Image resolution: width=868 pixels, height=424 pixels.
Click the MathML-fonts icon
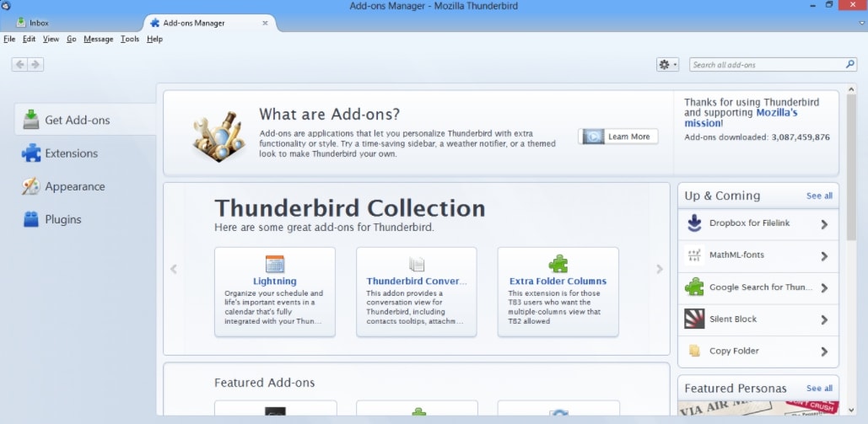694,255
